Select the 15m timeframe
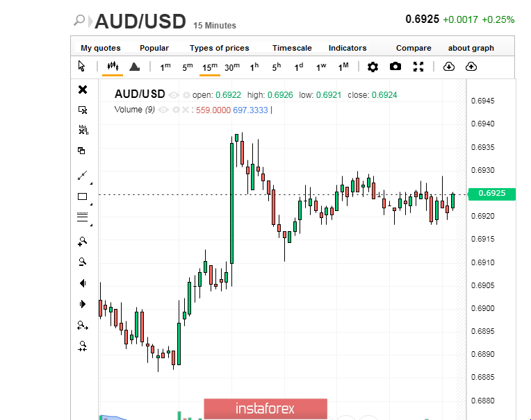The height and width of the screenshot is (420, 531). click(210, 67)
